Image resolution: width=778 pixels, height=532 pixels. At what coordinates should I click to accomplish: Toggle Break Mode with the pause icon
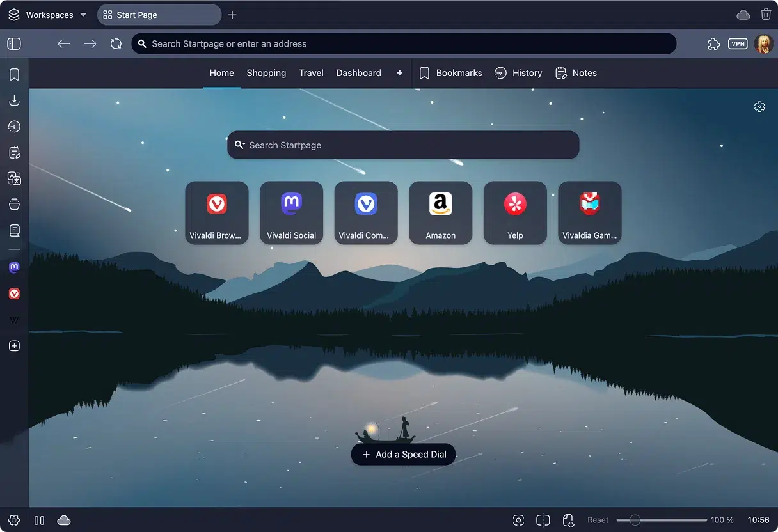tap(39, 520)
